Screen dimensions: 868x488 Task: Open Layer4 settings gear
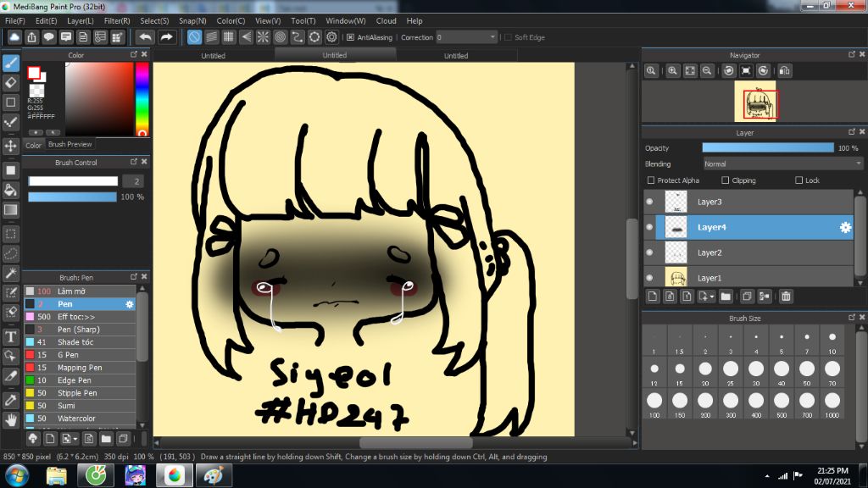pyautogui.click(x=845, y=227)
